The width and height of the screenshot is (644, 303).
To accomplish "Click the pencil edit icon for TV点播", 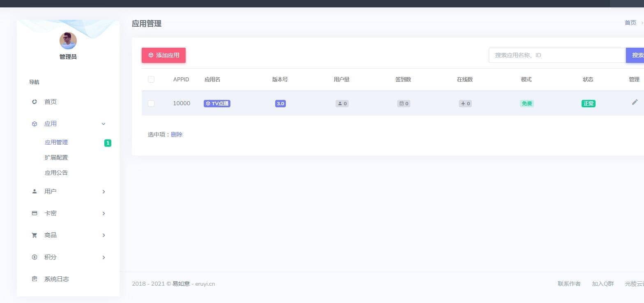I will click(635, 102).
